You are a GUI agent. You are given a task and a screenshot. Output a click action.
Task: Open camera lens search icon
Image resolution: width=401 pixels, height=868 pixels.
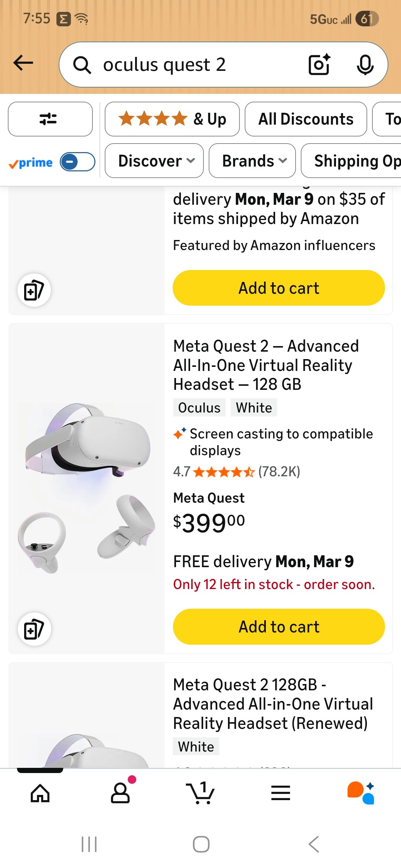(x=319, y=65)
